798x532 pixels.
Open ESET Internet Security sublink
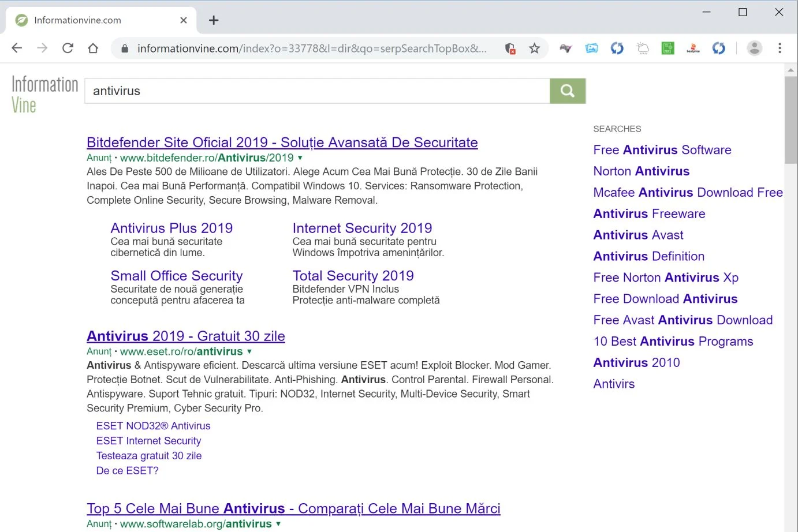(148, 441)
